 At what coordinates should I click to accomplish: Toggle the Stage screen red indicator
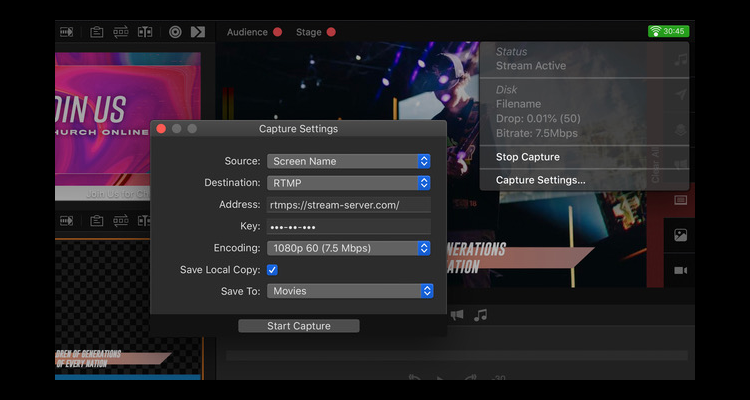[x=331, y=32]
